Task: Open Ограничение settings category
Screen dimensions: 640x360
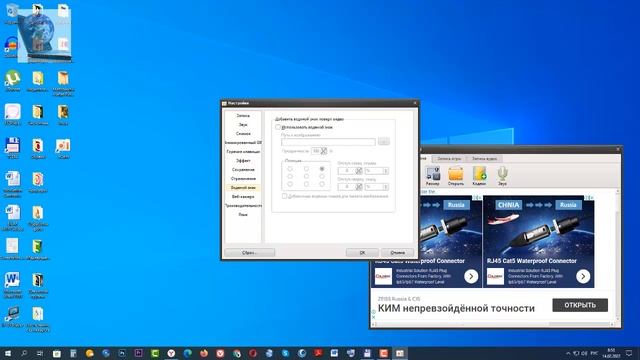Action: coord(243,178)
